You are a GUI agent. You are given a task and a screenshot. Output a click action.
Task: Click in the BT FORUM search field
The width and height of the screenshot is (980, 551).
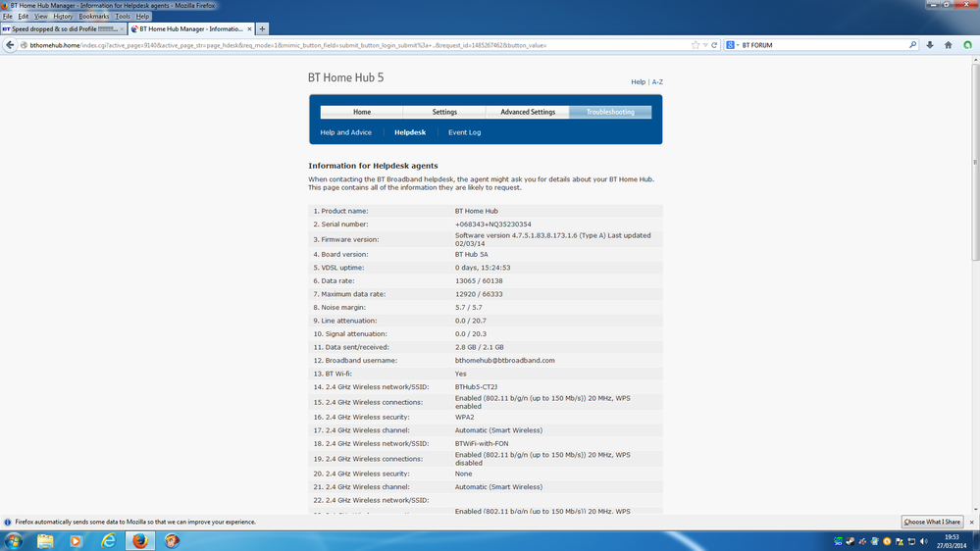click(824, 45)
